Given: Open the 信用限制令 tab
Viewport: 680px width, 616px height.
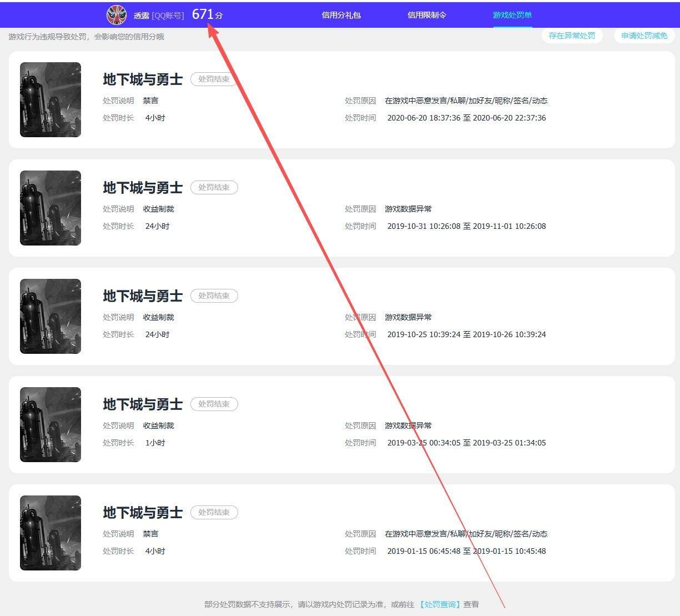Looking at the screenshot, I should coord(427,15).
